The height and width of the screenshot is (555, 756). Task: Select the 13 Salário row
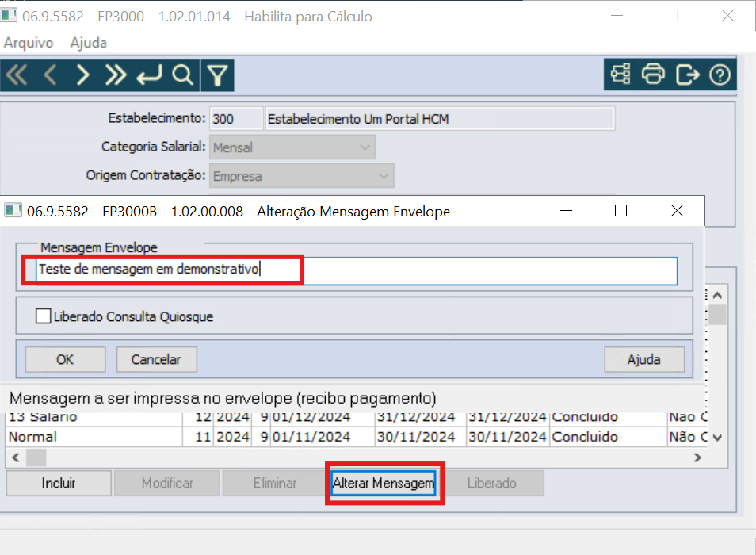pyautogui.click(x=357, y=419)
